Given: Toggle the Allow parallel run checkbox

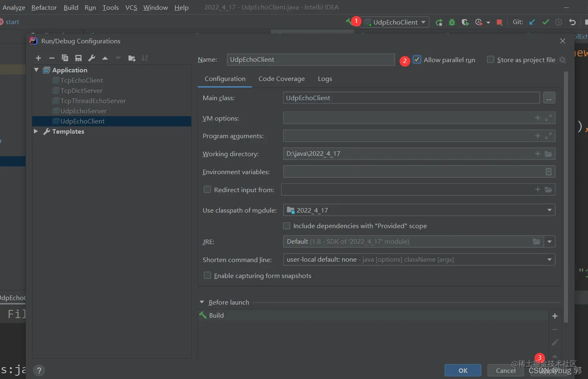Looking at the screenshot, I should tap(417, 60).
